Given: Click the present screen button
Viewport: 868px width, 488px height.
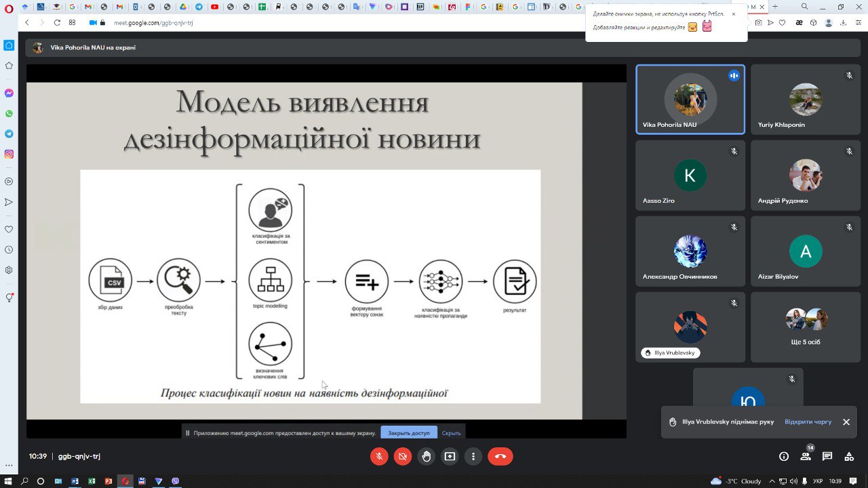Looking at the screenshot, I should click(x=450, y=456).
